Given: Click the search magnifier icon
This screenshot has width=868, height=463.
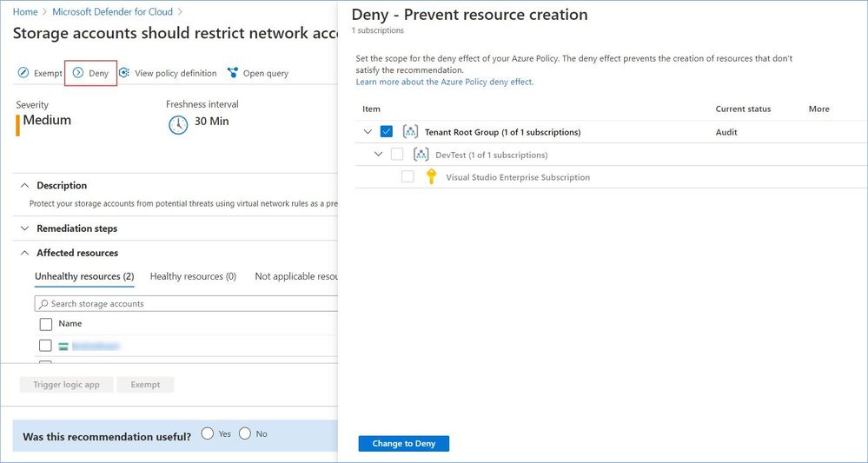Looking at the screenshot, I should coord(43,304).
